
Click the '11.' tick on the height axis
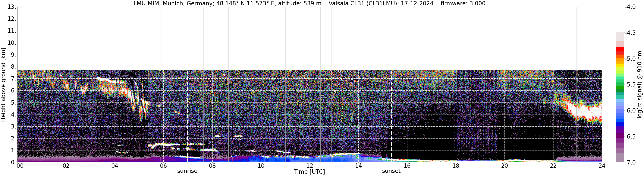coord(12,31)
